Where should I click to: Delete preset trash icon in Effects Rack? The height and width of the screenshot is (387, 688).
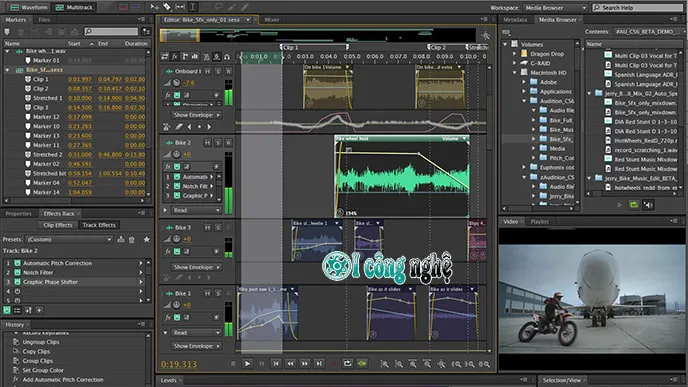(132, 240)
